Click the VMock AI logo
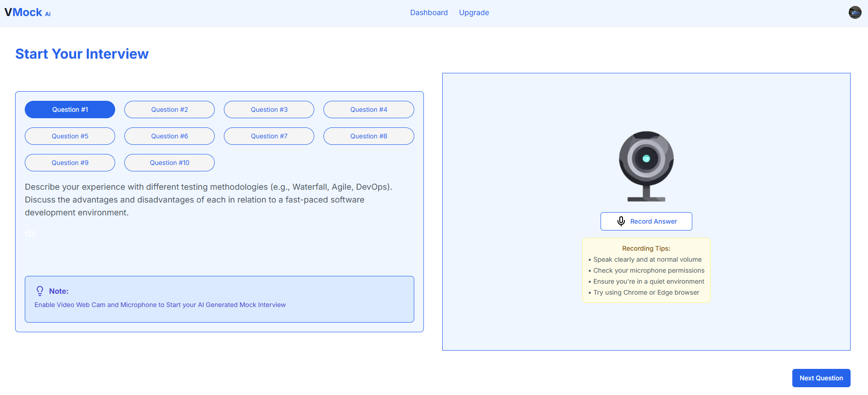Screen dimensions: 868x395 coord(28,12)
